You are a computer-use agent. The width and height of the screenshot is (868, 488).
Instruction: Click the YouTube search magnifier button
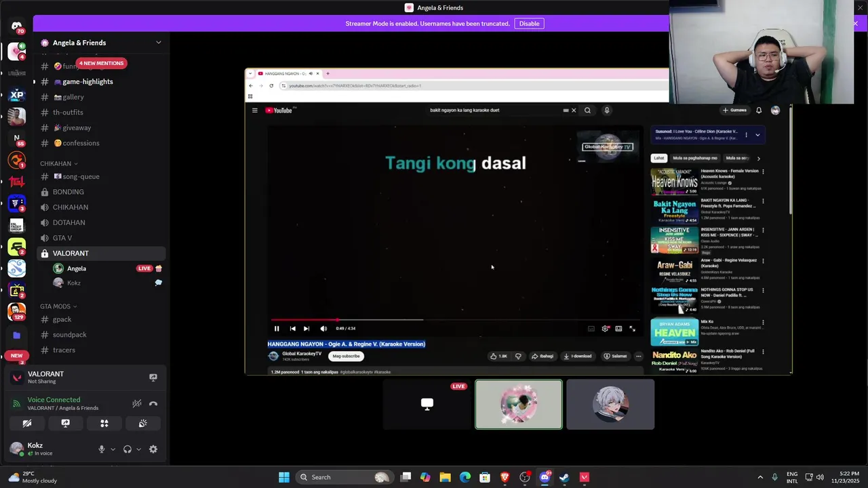tap(587, 110)
